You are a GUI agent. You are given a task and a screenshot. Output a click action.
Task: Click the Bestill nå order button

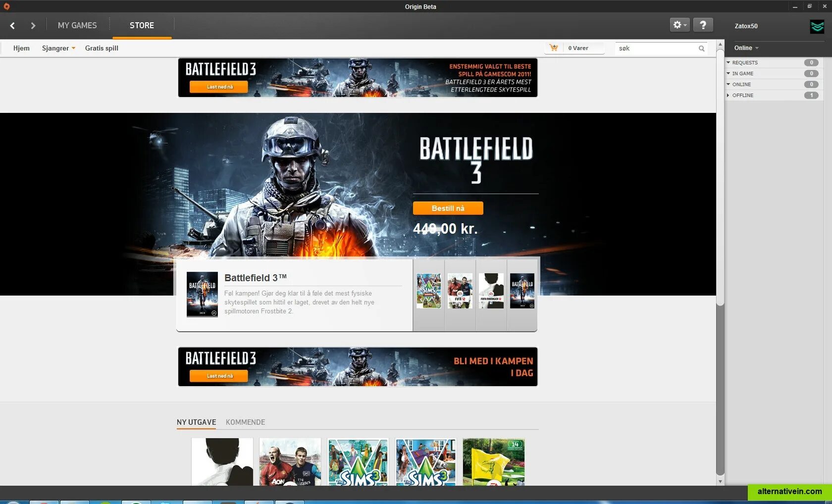pyautogui.click(x=448, y=208)
